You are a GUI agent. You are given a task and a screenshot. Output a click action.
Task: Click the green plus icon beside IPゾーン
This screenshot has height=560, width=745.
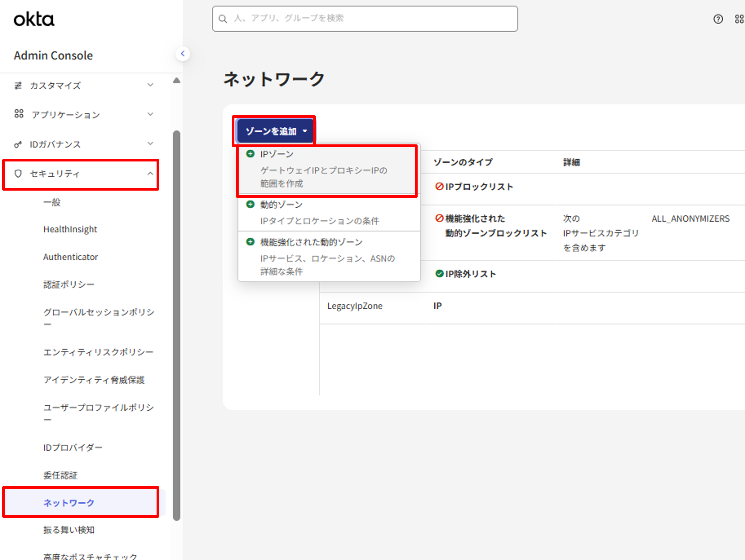coord(250,153)
